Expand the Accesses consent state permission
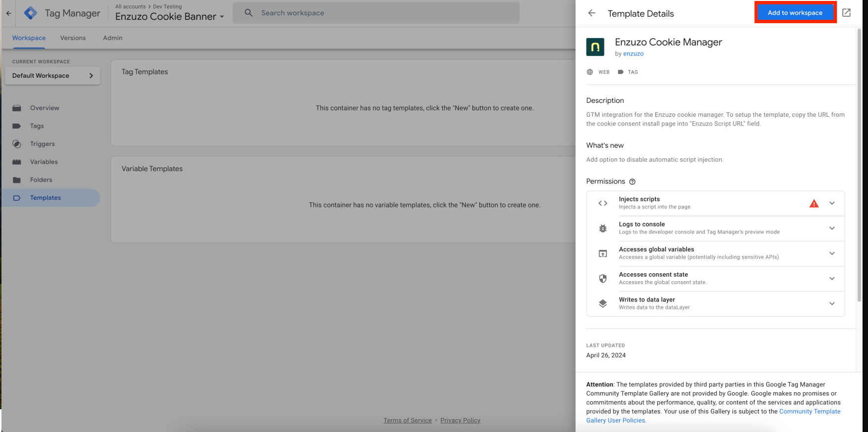The image size is (868, 432). 832,279
